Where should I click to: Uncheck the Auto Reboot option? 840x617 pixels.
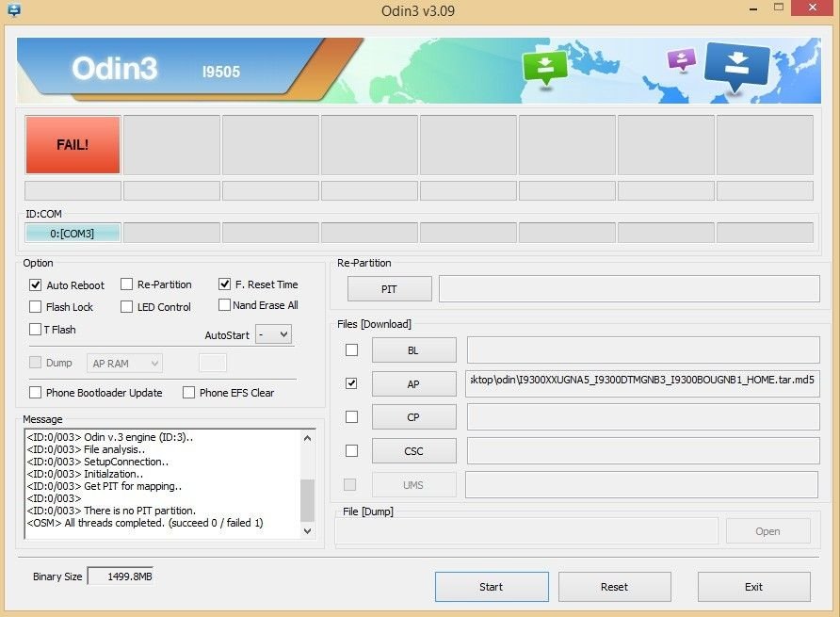[36, 285]
